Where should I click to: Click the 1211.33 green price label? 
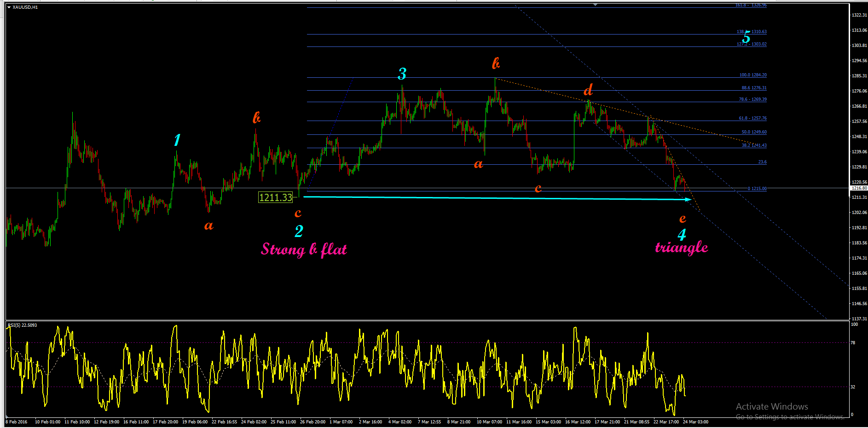click(x=276, y=197)
